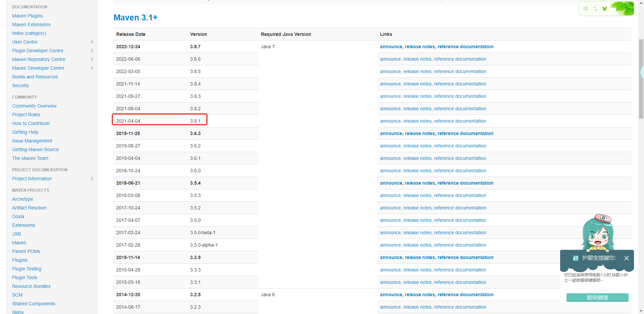Open announce link for version 3.8.1
Screen dimensions: 644x314
[x=390, y=121]
